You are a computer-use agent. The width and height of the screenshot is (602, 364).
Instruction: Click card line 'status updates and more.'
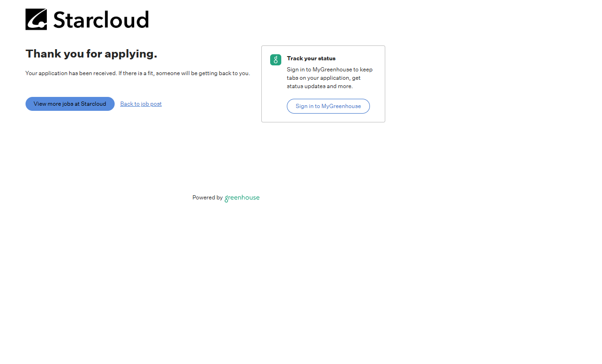tap(320, 86)
